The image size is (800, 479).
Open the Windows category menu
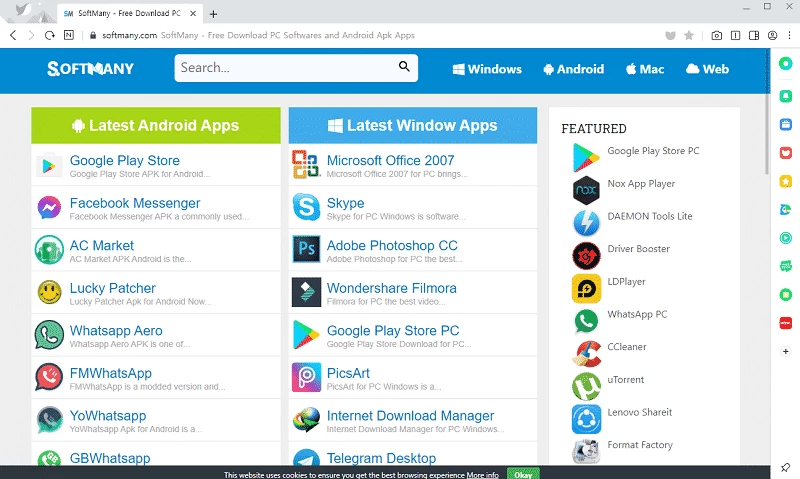[x=487, y=69]
